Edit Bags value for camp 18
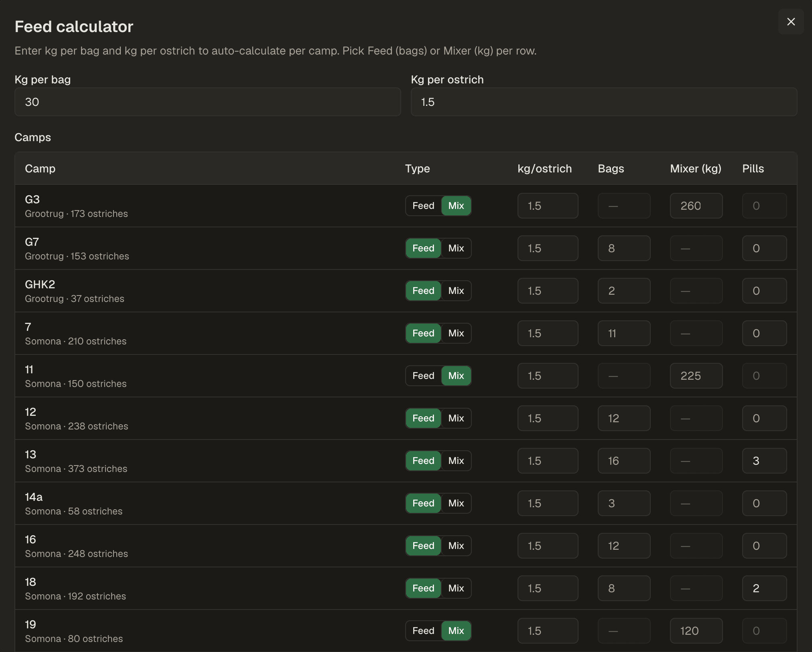 [624, 588]
